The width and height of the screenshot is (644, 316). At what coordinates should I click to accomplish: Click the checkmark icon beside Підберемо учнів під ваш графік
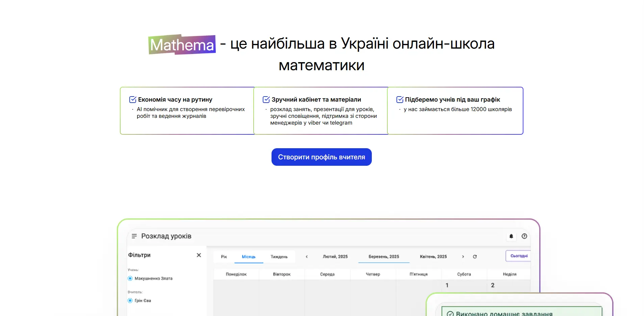[x=400, y=99]
